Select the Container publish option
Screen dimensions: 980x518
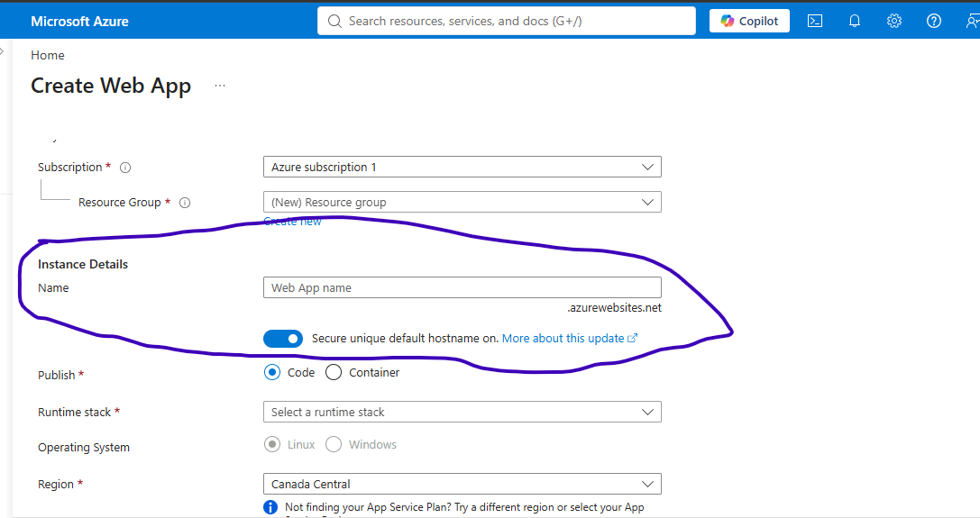tap(334, 372)
